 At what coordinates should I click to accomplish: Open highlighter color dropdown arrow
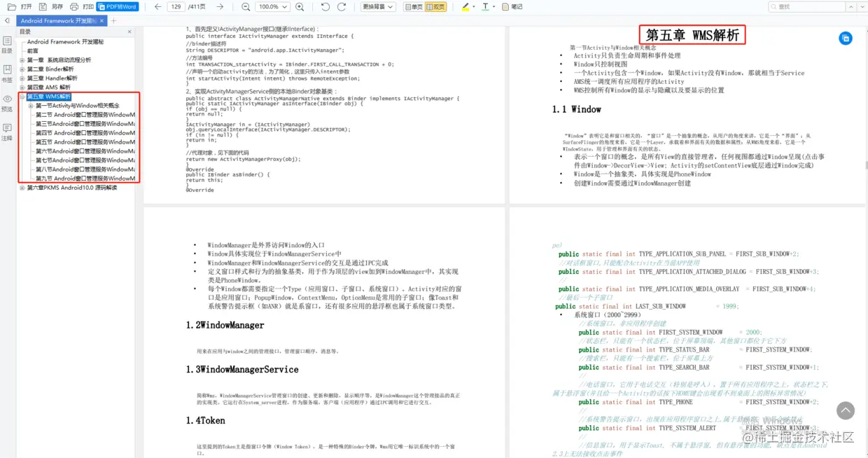[475, 6]
